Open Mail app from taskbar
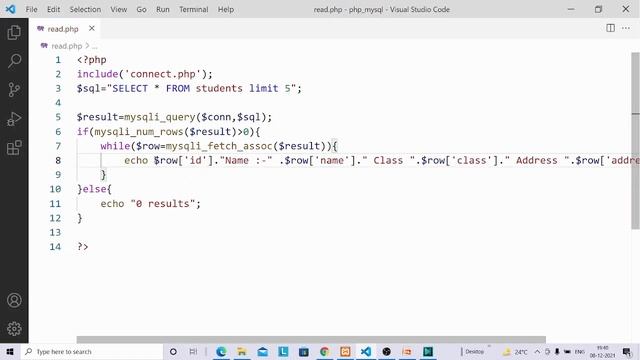The width and height of the screenshot is (640, 360). [x=262, y=351]
